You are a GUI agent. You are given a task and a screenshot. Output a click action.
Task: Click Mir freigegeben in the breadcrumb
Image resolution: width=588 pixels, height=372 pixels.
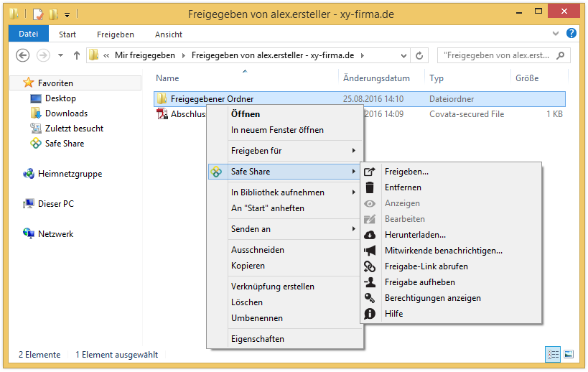[x=145, y=55]
